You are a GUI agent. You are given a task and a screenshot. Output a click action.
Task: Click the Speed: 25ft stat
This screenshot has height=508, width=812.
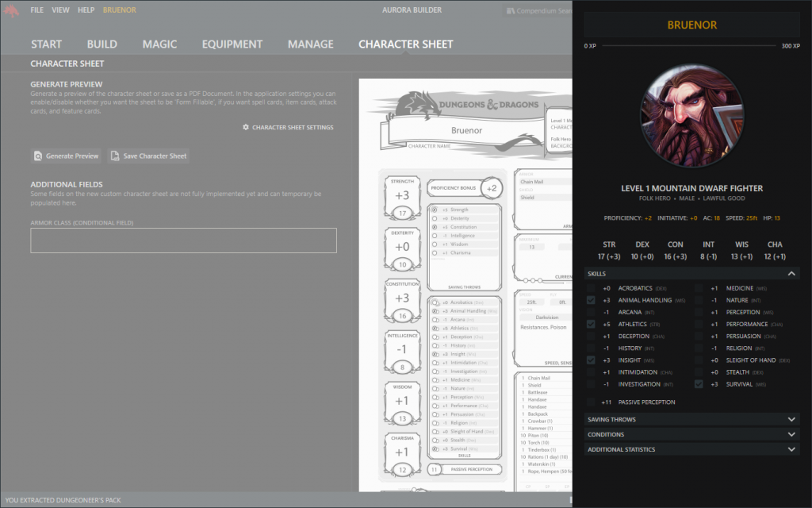pos(741,218)
